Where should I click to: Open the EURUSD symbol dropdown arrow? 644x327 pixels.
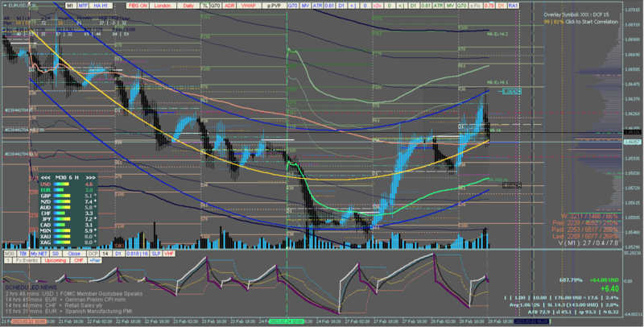tap(5, 6)
